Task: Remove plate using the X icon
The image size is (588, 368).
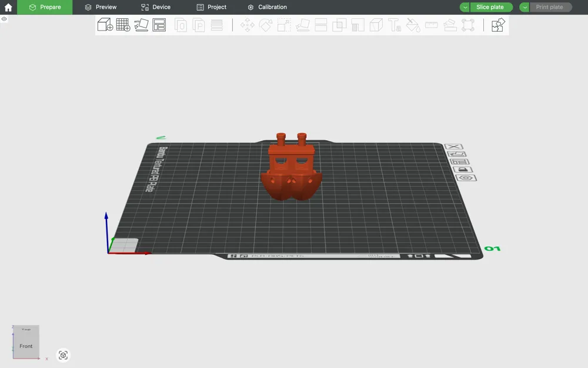Action: (454, 147)
